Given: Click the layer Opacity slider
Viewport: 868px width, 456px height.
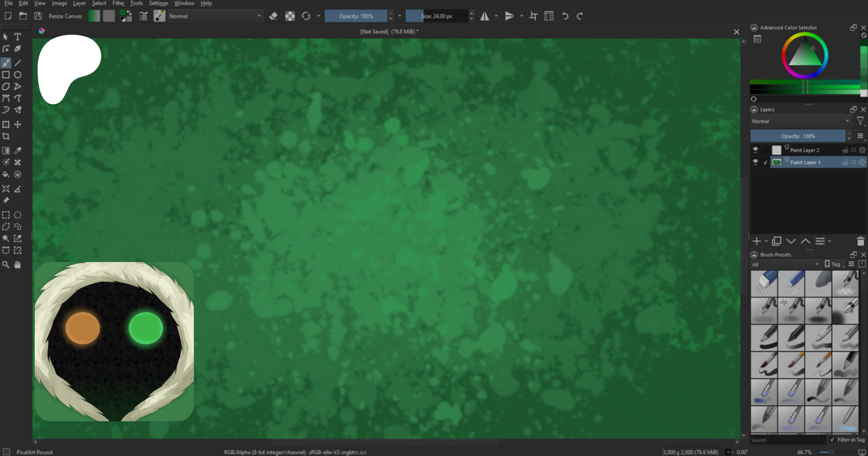Looking at the screenshot, I should pos(798,136).
